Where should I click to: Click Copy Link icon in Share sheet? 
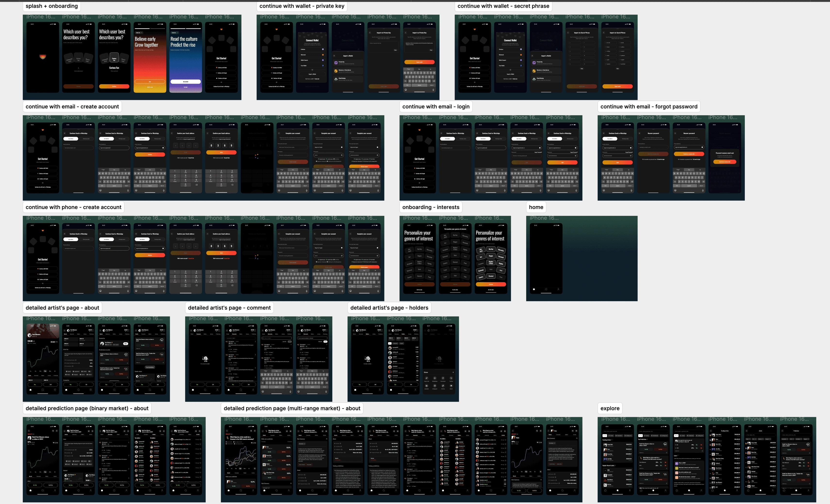click(x=427, y=378)
